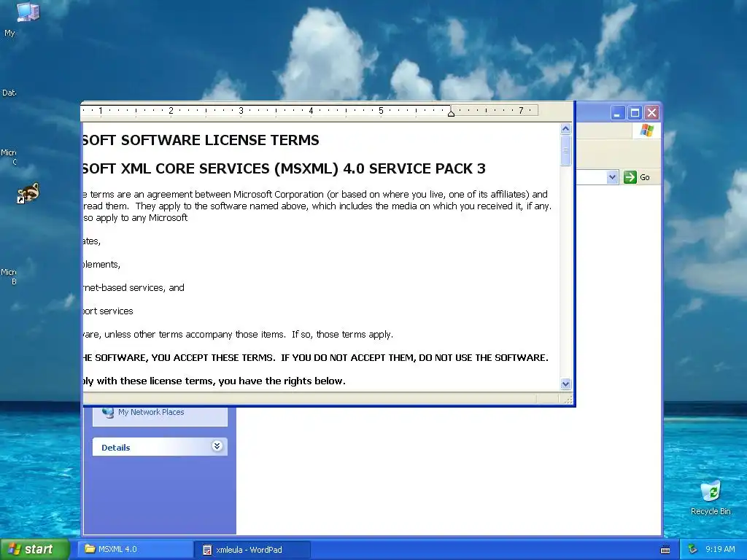Click the Windows flag logo in the MSXML 4.0 window
Image resolution: width=747 pixels, height=560 pixels.
point(646,130)
